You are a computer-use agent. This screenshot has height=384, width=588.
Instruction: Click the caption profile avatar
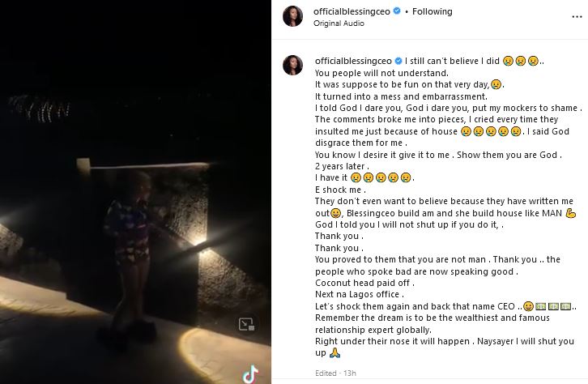[293, 65]
